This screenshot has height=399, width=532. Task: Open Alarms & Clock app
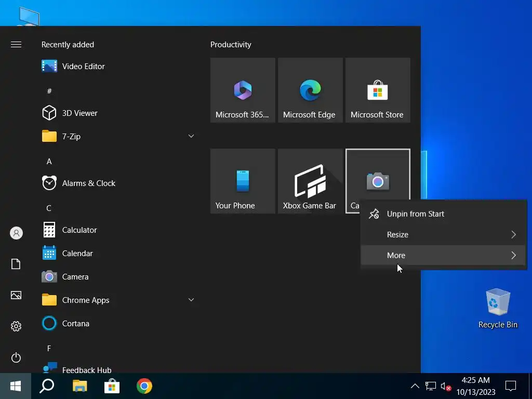coord(118,183)
